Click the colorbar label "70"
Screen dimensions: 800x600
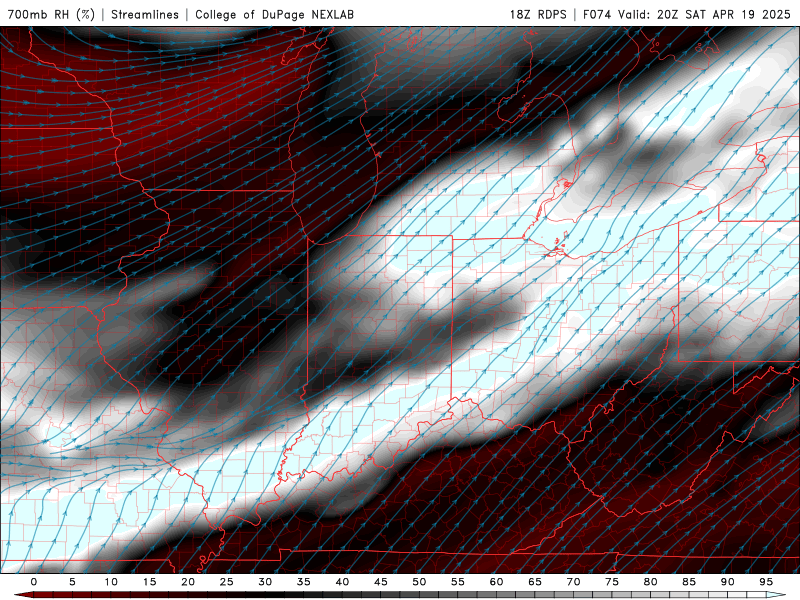point(573,582)
